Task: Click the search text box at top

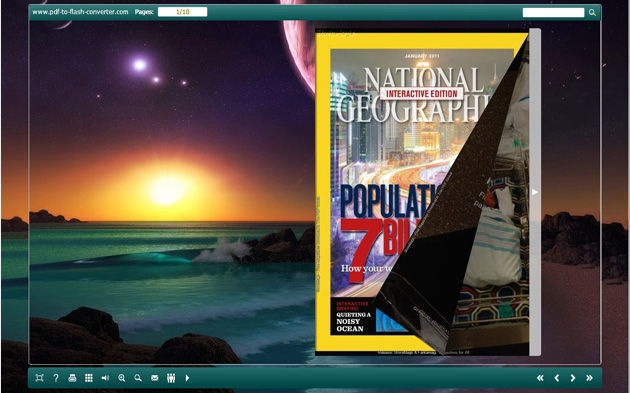Action: (x=553, y=12)
